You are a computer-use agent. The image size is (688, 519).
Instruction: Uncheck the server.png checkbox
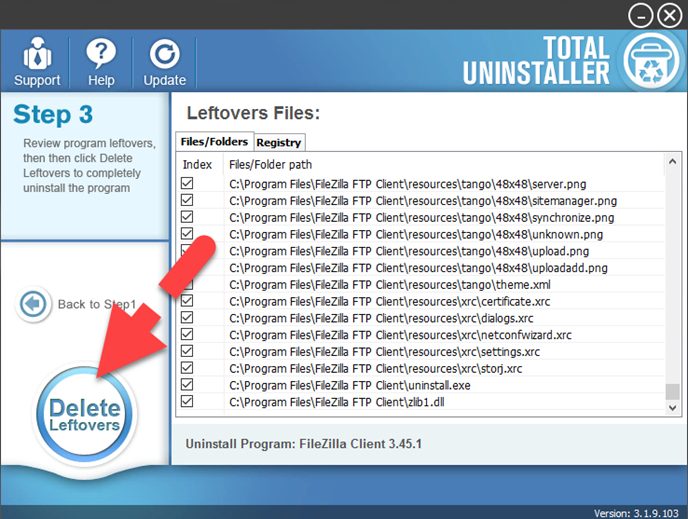(187, 183)
